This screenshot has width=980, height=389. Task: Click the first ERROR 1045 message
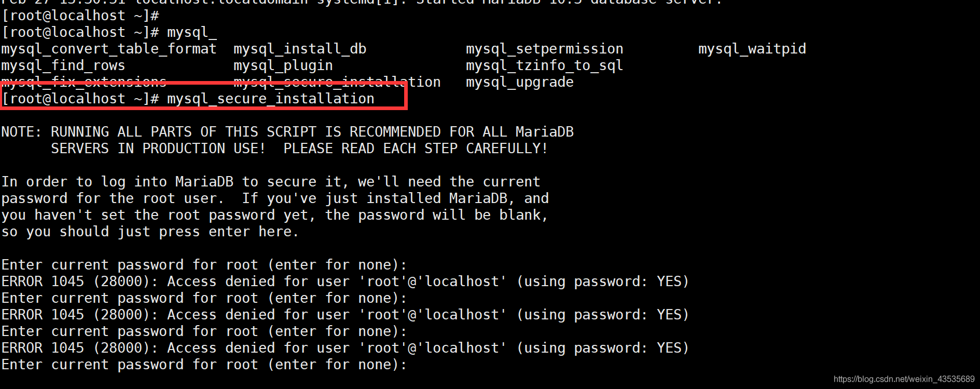pyautogui.click(x=345, y=281)
